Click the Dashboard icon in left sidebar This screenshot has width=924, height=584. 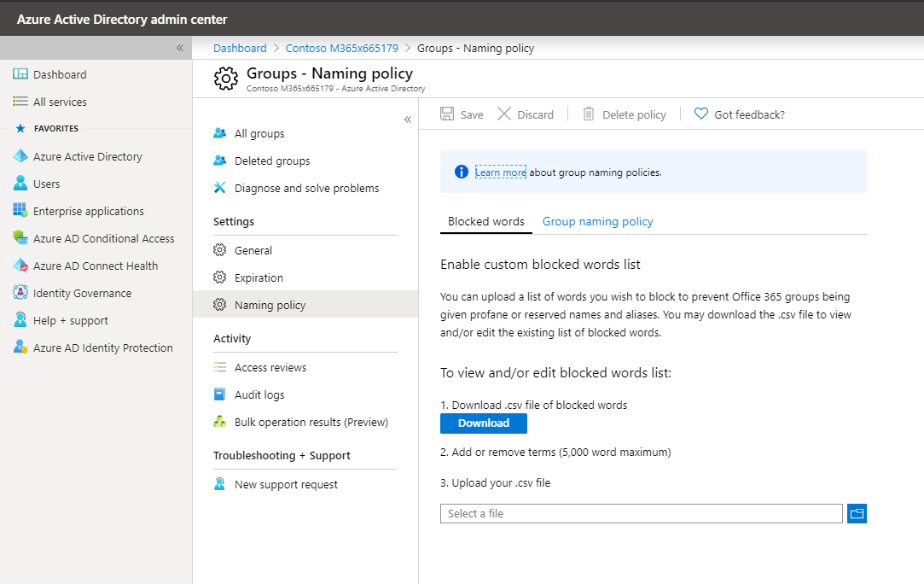(20, 74)
